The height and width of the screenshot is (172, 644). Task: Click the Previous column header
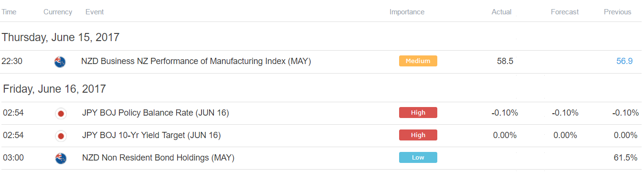click(x=617, y=12)
